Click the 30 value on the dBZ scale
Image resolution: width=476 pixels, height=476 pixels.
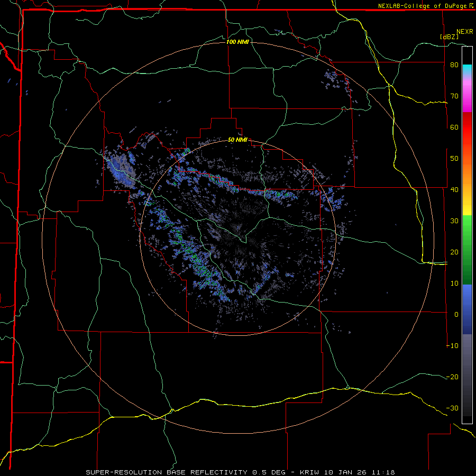click(x=454, y=221)
